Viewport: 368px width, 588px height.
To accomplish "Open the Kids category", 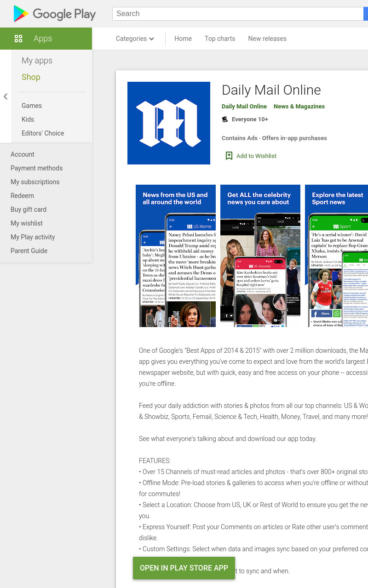I will tap(28, 119).
